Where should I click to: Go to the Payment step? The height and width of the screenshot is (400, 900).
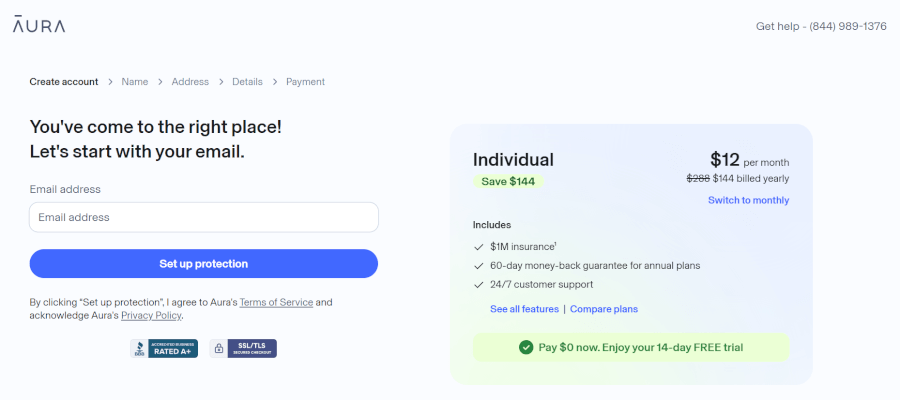click(305, 82)
